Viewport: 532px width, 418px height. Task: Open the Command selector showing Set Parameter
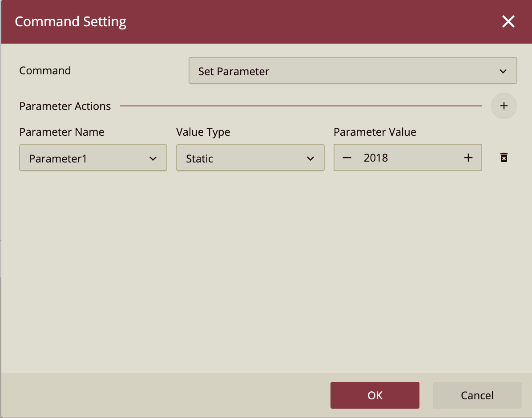[353, 71]
